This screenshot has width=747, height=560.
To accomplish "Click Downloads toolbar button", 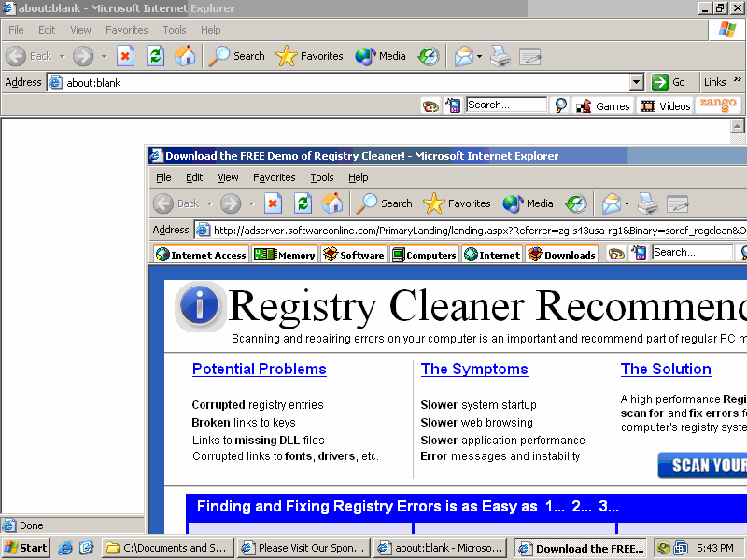I will click(562, 255).
